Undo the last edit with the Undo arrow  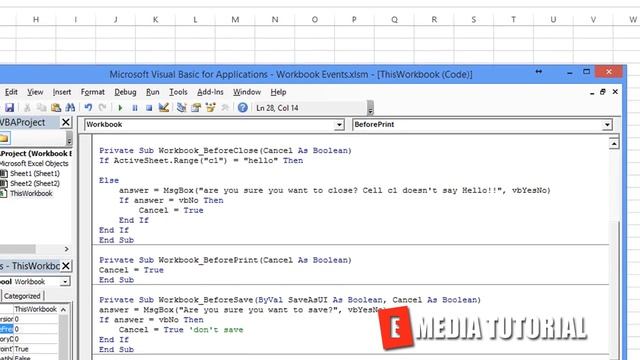pos(88,108)
